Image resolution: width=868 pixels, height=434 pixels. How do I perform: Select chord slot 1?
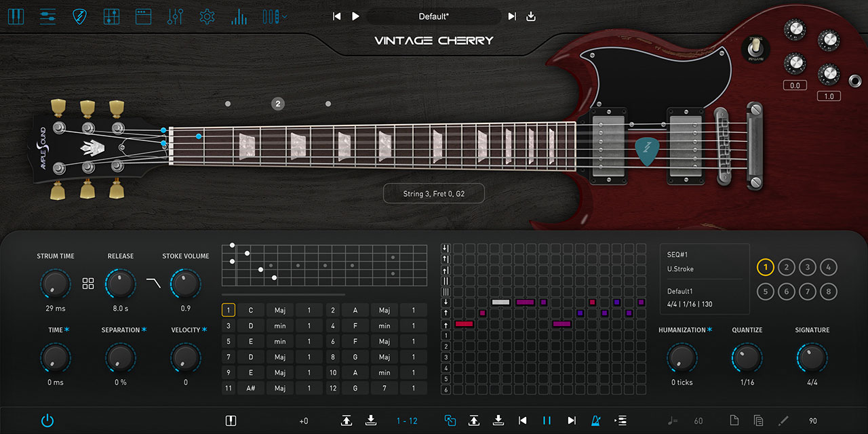click(x=229, y=311)
